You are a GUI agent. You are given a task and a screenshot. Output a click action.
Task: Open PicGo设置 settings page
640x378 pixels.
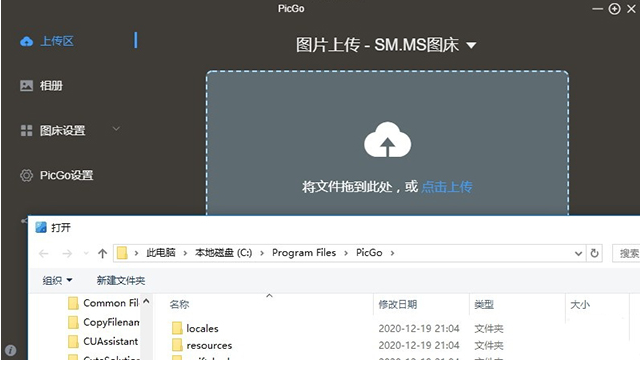67,176
